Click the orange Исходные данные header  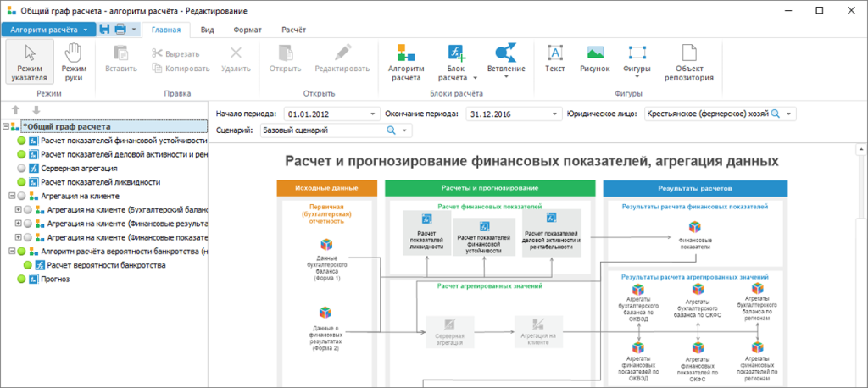pos(326,188)
